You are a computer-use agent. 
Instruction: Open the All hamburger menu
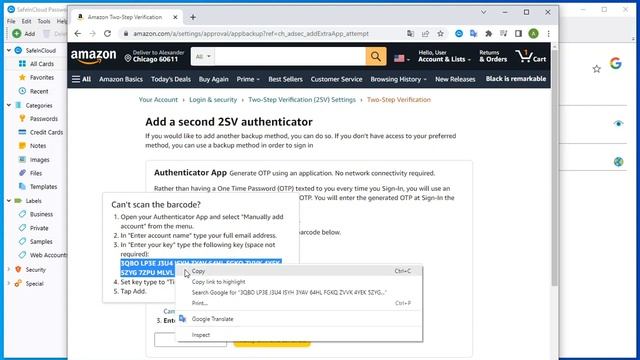point(81,79)
